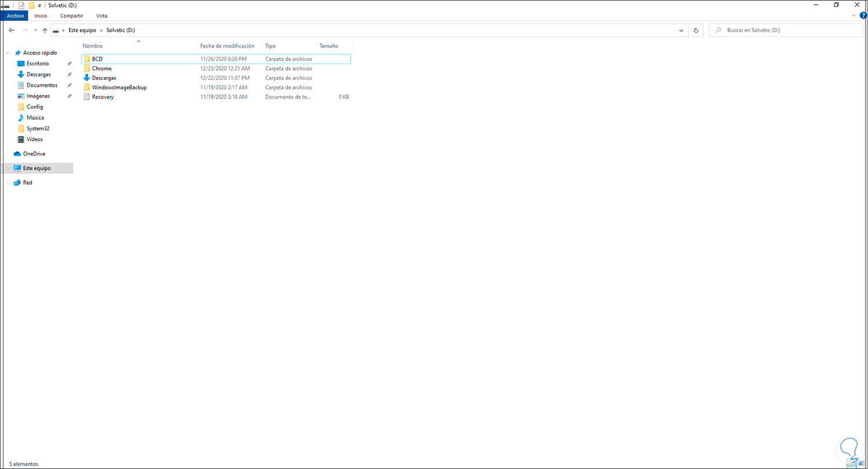The width and height of the screenshot is (868, 469).
Task: Expand the Red node in the sidebar
Action: pyautogui.click(x=8, y=182)
